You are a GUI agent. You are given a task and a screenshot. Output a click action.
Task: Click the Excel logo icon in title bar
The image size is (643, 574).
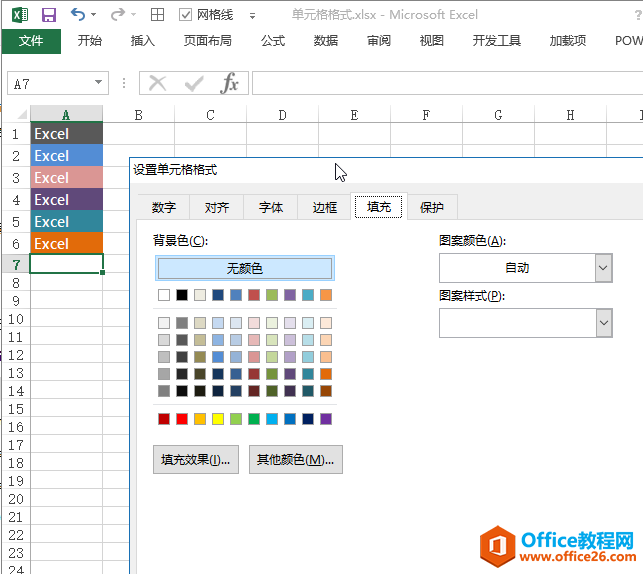click(x=19, y=15)
